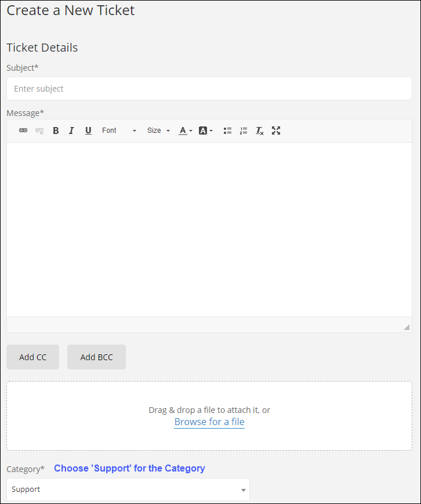Viewport: 421px width, 504px height.
Task: Remove text formatting with the Tx icon
Action: [x=259, y=130]
